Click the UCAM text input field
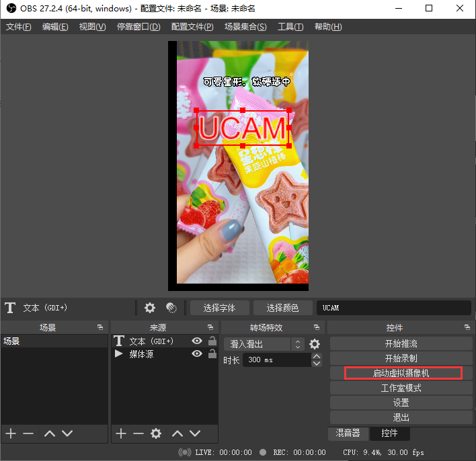The height and width of the screenshot is (461, 476). click(x=393, y=308)
